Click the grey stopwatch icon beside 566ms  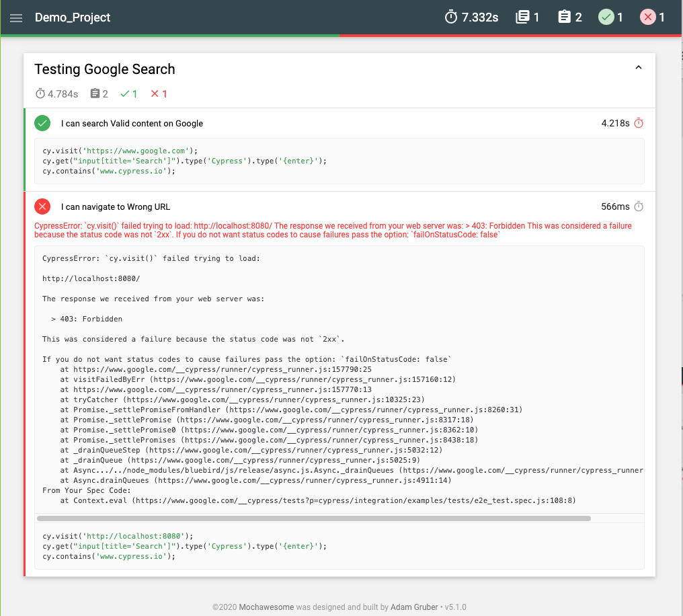pos(639,206)
